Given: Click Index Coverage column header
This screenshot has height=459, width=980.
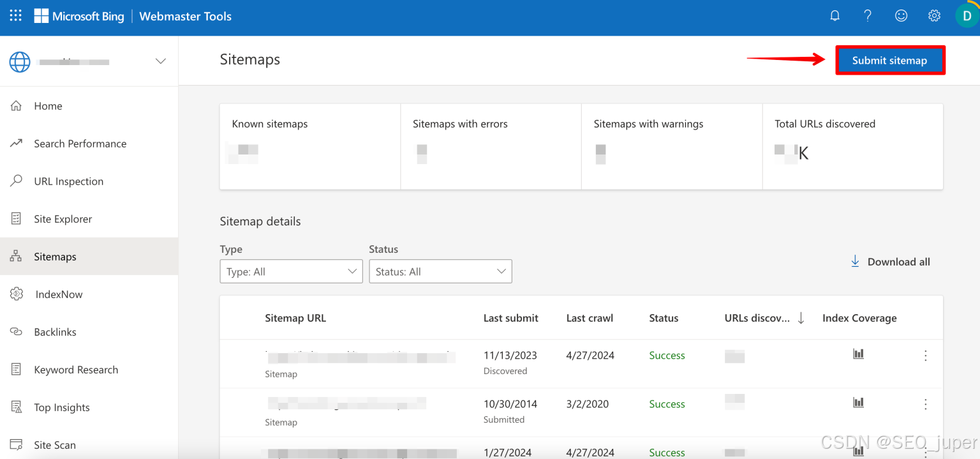Looking at the screenshot, I should (x=859, y=318).
